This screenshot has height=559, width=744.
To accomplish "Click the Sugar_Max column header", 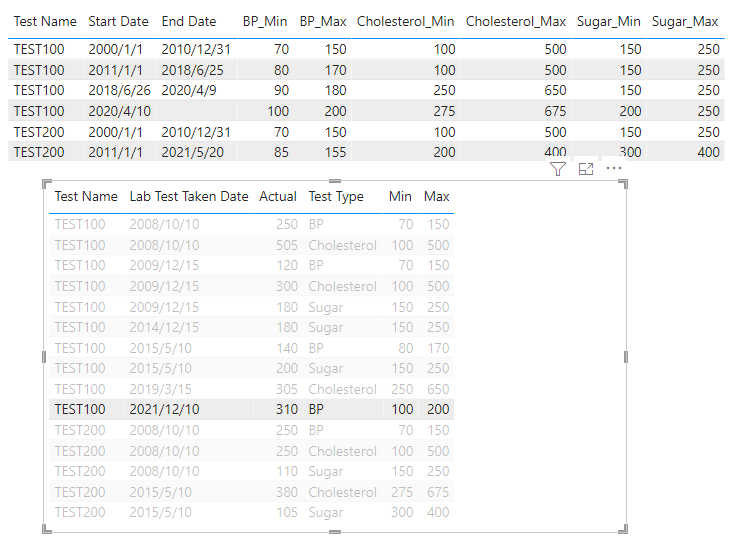I will coord(685,22).
